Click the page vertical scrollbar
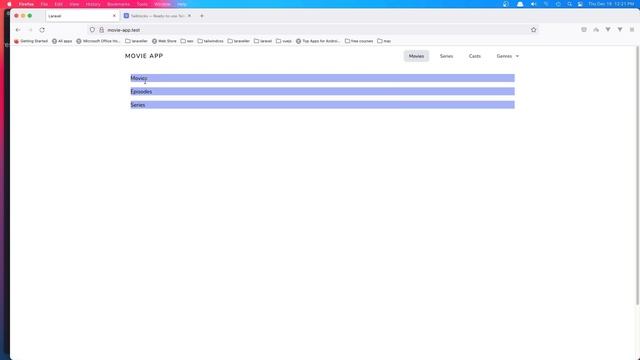This screenshot has width=640, height=360. point(638,176)
